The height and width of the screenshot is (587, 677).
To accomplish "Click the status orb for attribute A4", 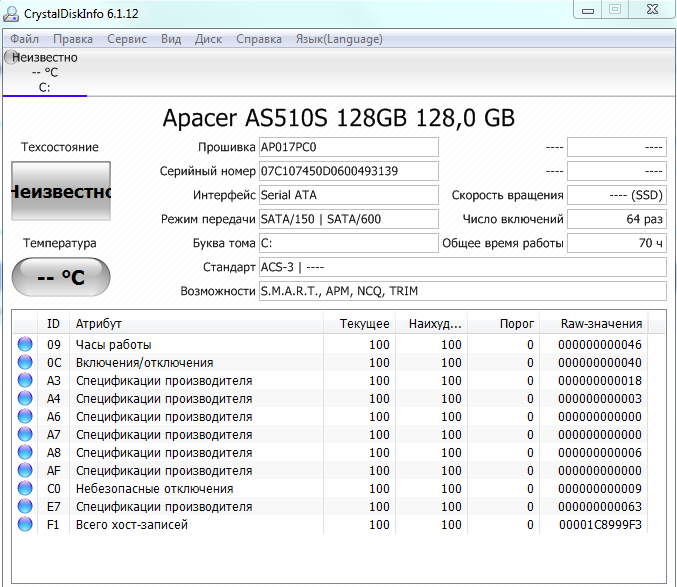I will coord(25,398).
